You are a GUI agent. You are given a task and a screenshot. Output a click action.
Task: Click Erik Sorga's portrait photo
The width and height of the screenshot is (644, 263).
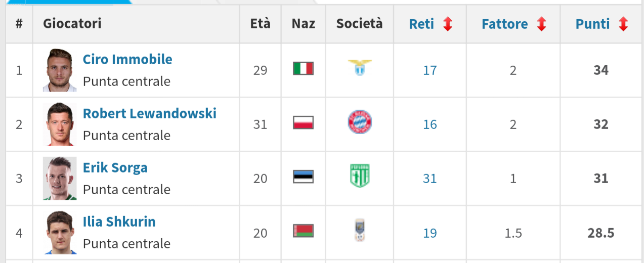click(60, 179)
